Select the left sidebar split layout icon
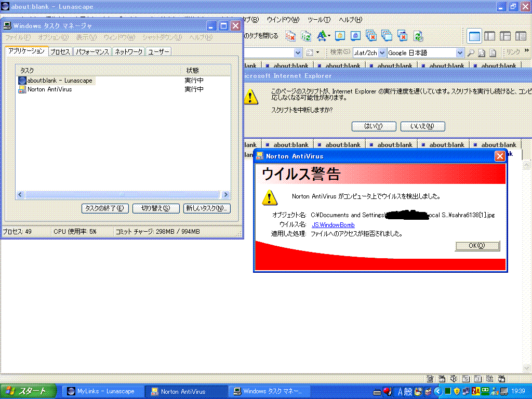This screenshot has width=532, height=399. point(489,36)
